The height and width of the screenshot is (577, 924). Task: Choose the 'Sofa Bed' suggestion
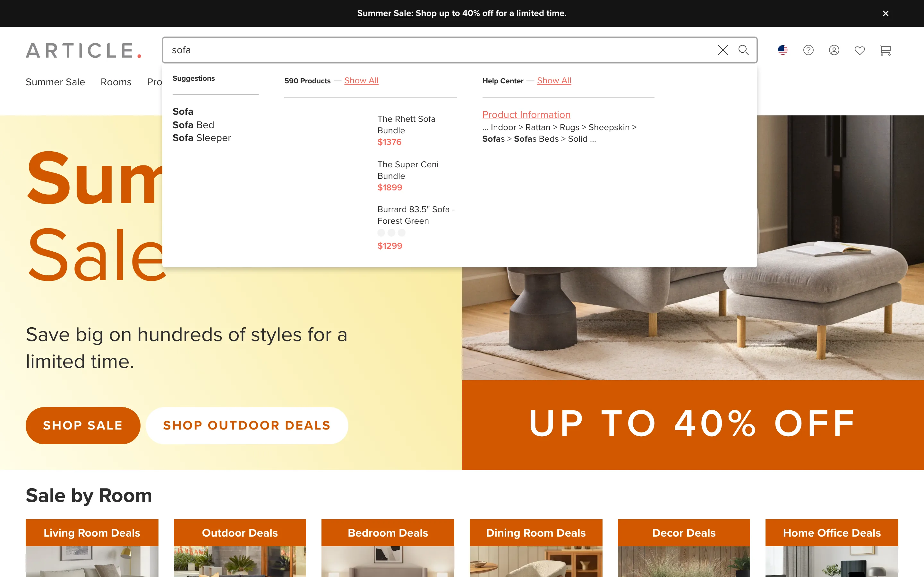pyautogui.click(x=193, y=125)
